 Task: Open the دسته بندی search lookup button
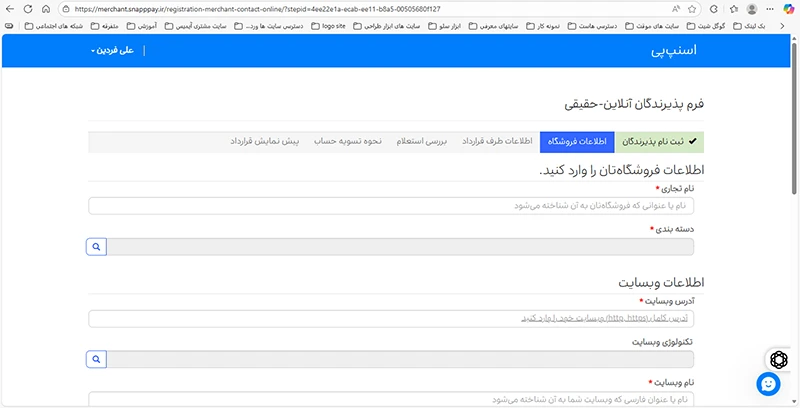point(96,247)
